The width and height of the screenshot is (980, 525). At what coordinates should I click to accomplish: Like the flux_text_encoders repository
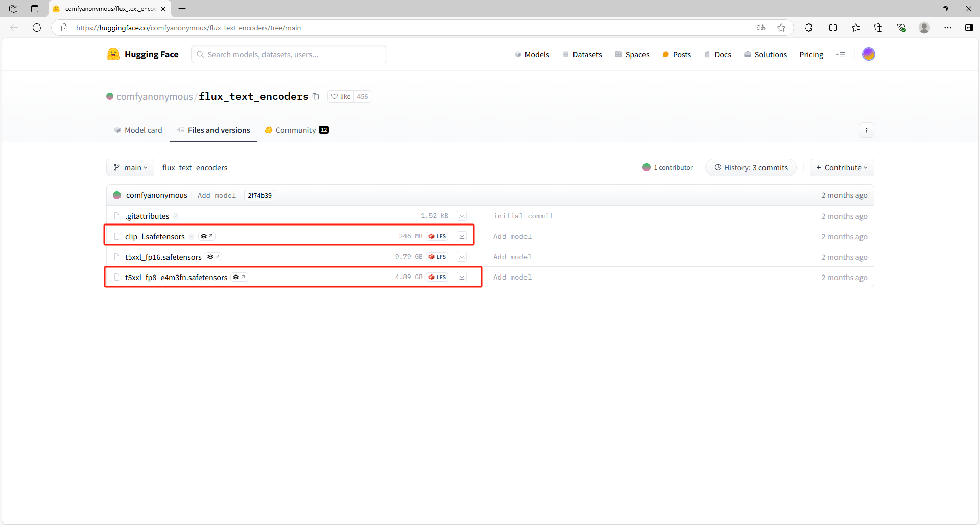[341, 96]
